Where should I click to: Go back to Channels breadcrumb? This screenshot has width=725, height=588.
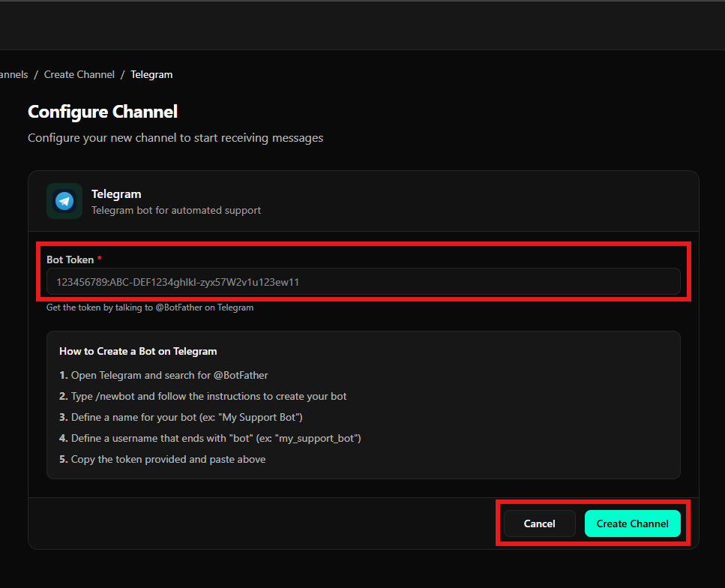pyautogui.click(x=13, y=74)
